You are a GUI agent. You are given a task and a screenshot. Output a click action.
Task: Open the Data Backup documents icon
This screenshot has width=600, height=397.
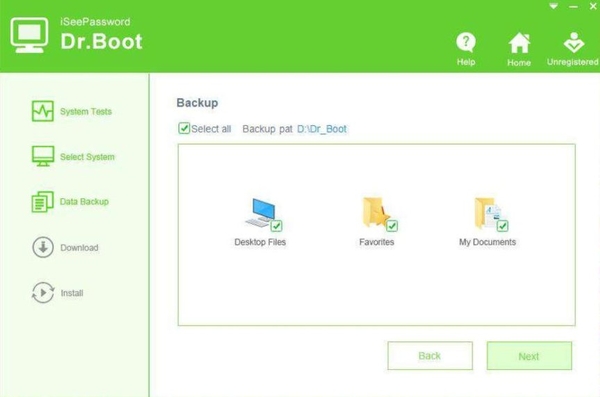coord(42,202)
